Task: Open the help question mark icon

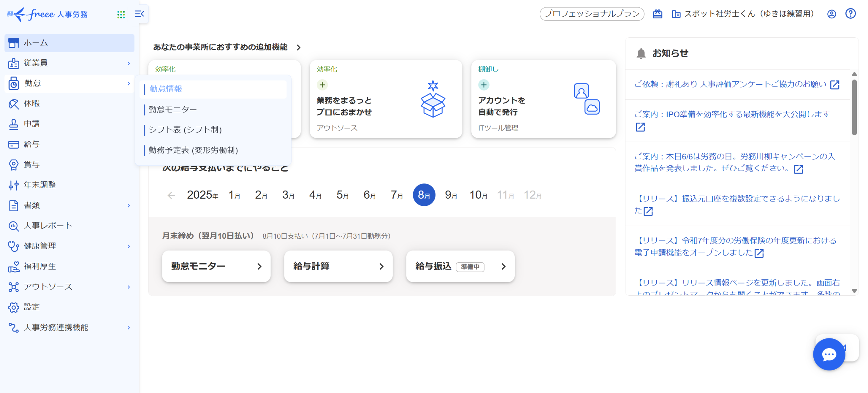Action: (x=850, y=14)
